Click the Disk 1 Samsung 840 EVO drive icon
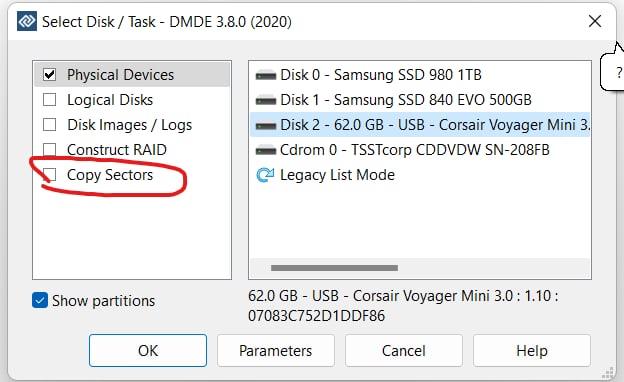The width and height of the screenshot is (624, 382). coord(265,100)
